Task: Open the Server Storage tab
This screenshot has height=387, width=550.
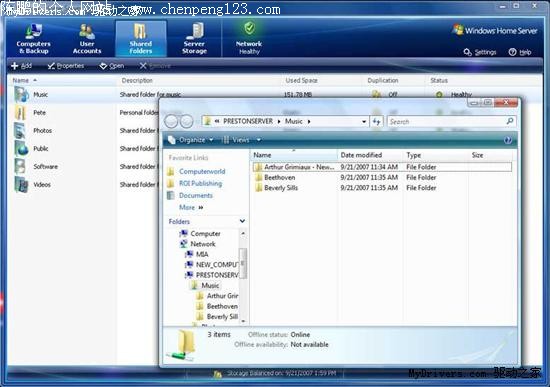Action: click(x=194, y=39)
